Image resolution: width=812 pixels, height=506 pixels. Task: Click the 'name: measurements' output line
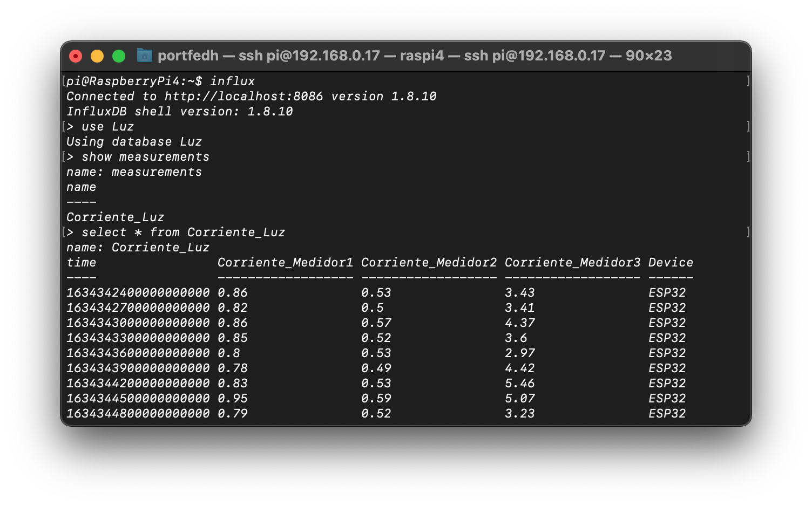click(134, 172)
